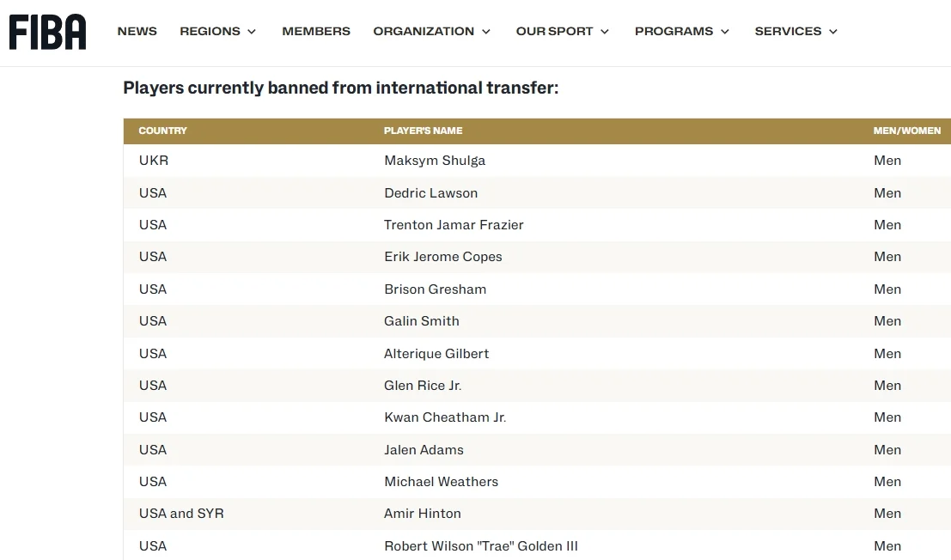Select Robert Wilson "Trae" Golden III
The width and height of the screenshot is (951, 560).
coord(480,546)
